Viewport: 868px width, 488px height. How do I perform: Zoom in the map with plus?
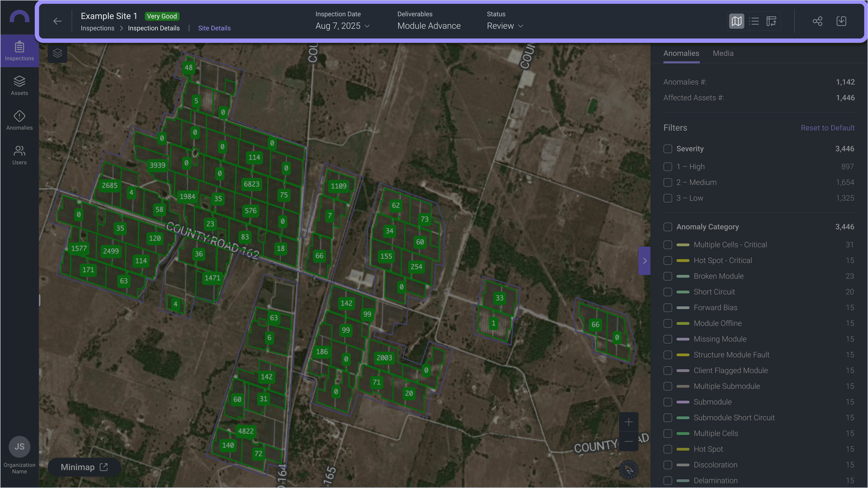coord(628,422)
